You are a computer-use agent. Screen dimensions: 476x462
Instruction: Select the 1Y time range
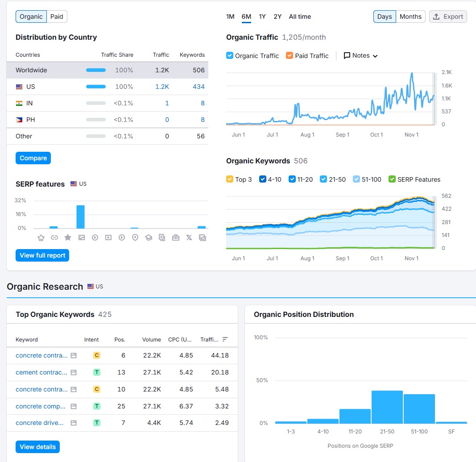coord(262,17)
